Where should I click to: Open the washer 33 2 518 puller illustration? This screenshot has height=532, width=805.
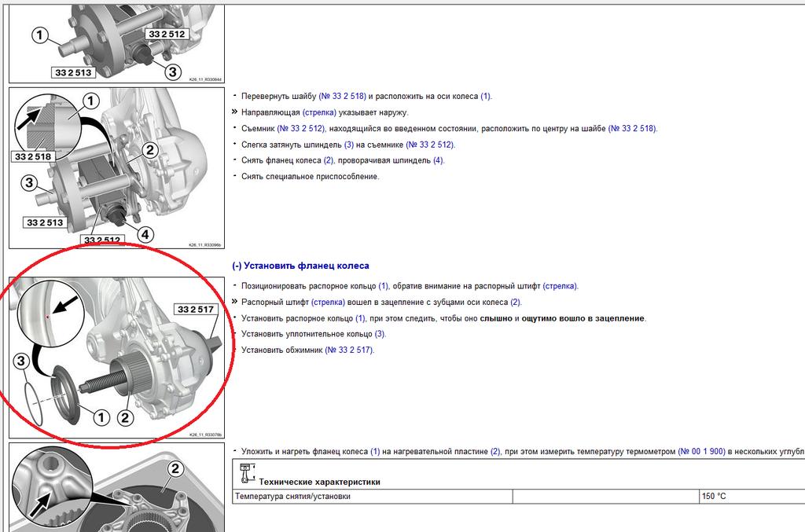point(116,167)
